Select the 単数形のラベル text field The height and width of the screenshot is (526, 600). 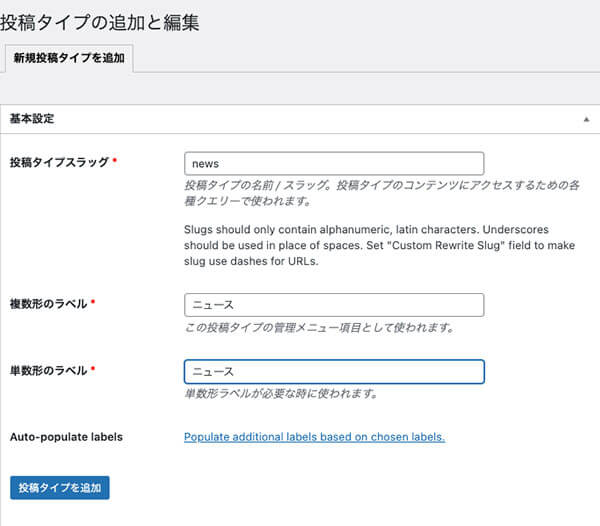click(334, 372)
